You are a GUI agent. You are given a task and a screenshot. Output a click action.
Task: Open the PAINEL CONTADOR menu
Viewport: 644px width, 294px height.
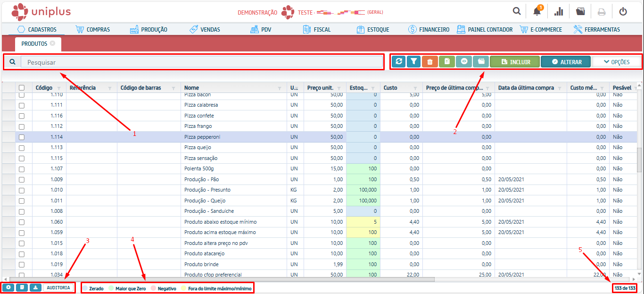pos(485,29)
